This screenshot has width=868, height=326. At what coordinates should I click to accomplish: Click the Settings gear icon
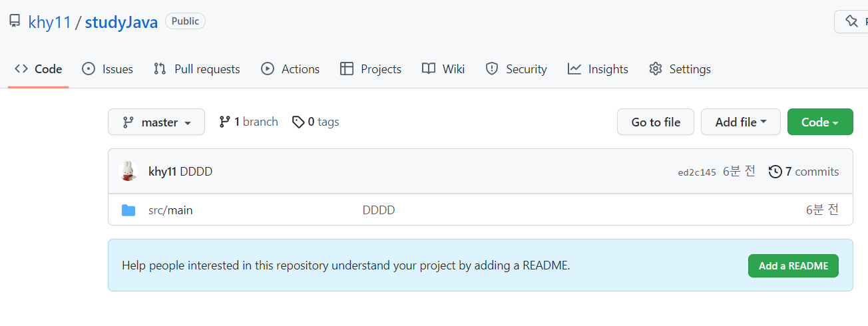tap(656, 69)
